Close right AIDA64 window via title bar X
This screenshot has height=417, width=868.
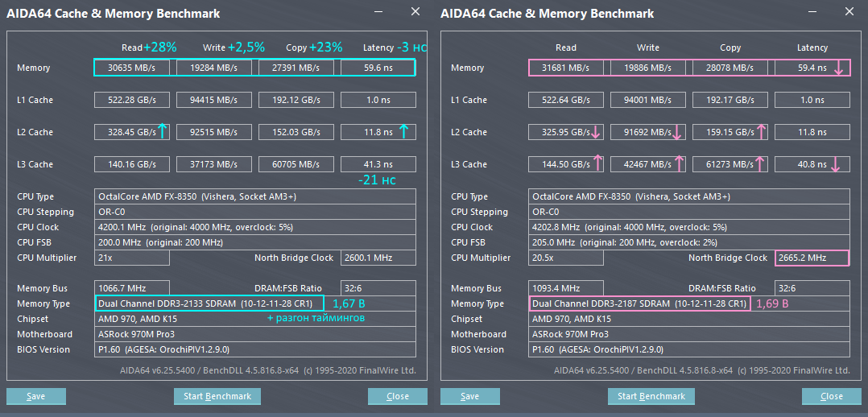pos(849,12)
